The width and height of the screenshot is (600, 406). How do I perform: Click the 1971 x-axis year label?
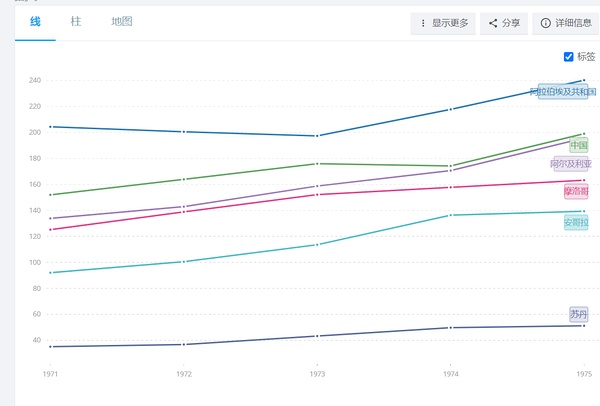(50, 373)
